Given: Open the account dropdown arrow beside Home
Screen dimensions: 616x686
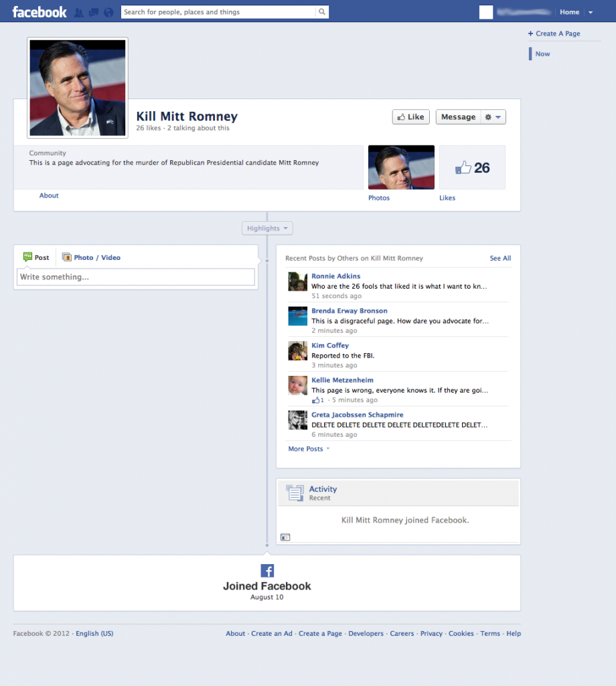Looking at the screenshot, I should tap(591, 12).
